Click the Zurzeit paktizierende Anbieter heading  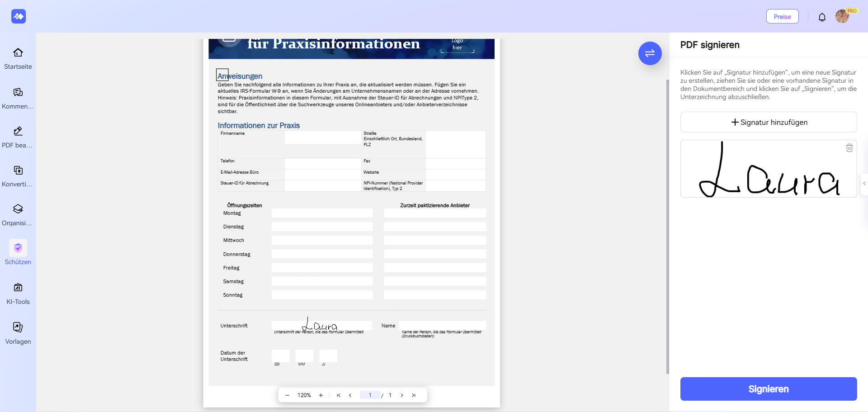click(x=435, y=205)
